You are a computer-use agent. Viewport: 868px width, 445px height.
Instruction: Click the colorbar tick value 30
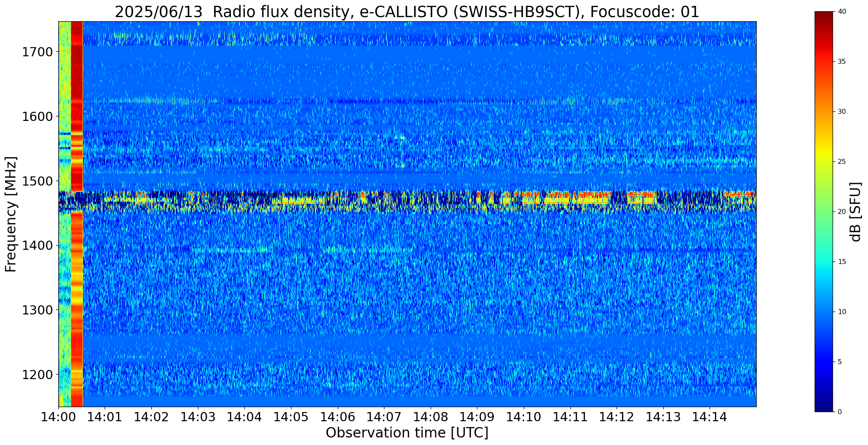click(x=842, y=112)
